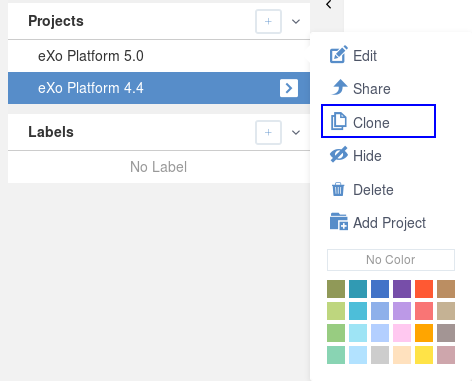The image size is (472, 381).
Task: Pick the light pink color swatch
Action: [x=402, y=333]
